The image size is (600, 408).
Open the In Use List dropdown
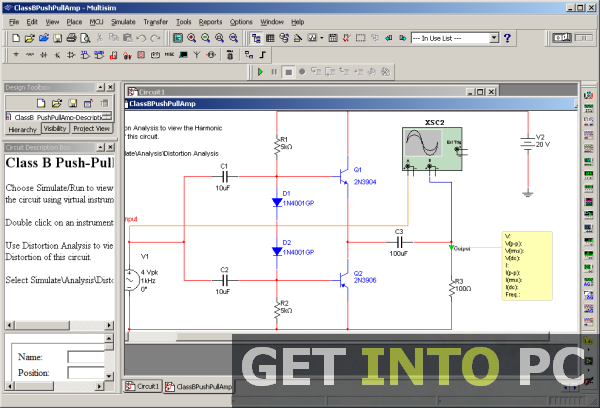click(494, 38)
